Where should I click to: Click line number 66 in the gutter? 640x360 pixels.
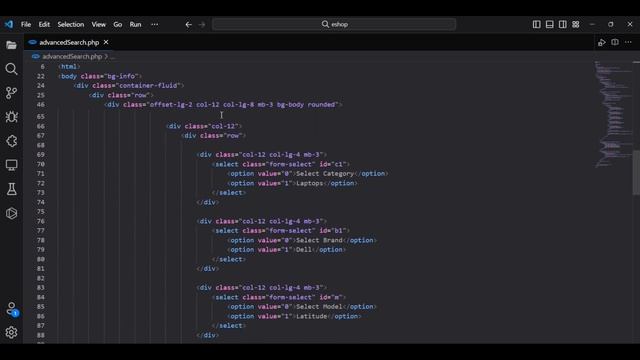pos(40,126)
